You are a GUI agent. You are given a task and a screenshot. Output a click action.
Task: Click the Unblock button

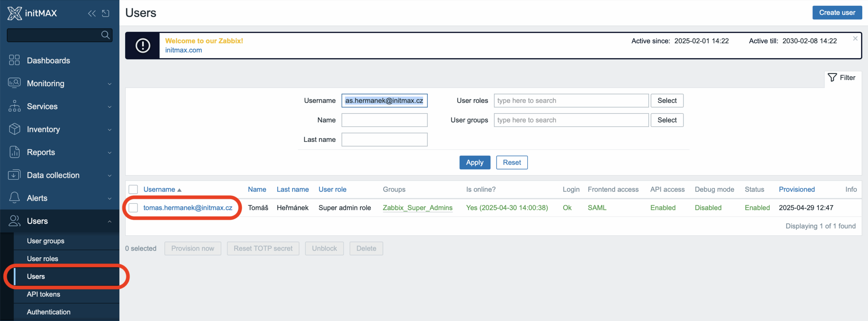tap(324, 248)
